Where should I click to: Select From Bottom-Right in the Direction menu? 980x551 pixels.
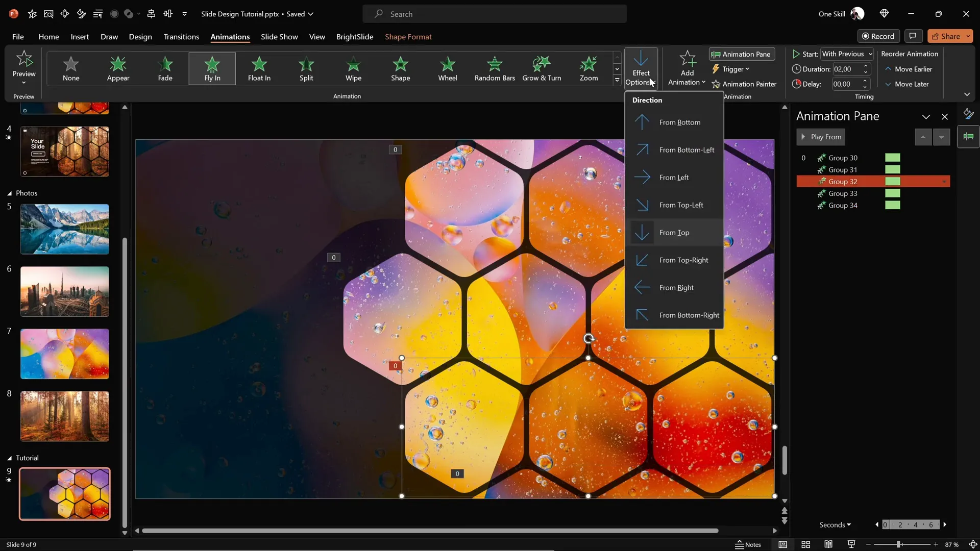pyautogui.click(x=689, y=315)
